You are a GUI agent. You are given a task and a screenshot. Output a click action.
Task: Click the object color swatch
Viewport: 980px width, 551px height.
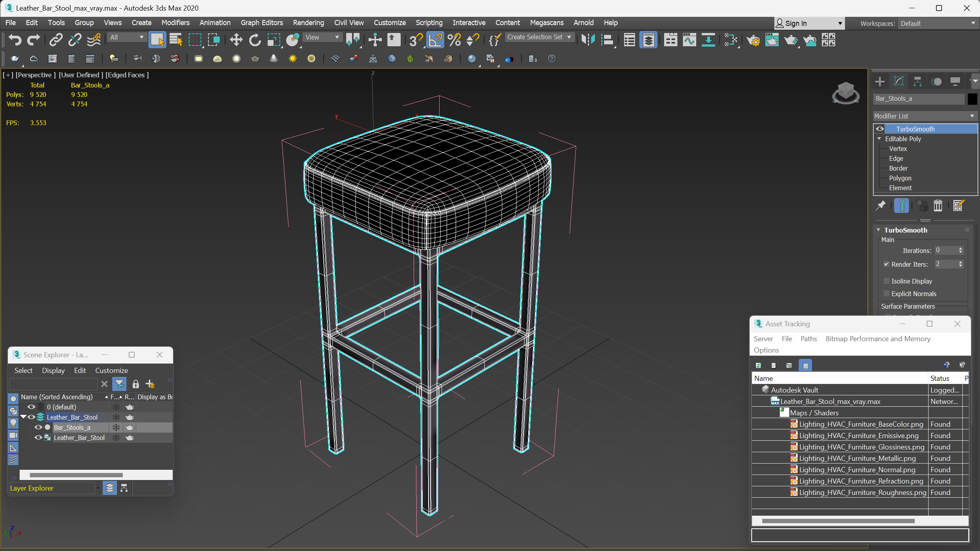972,99
